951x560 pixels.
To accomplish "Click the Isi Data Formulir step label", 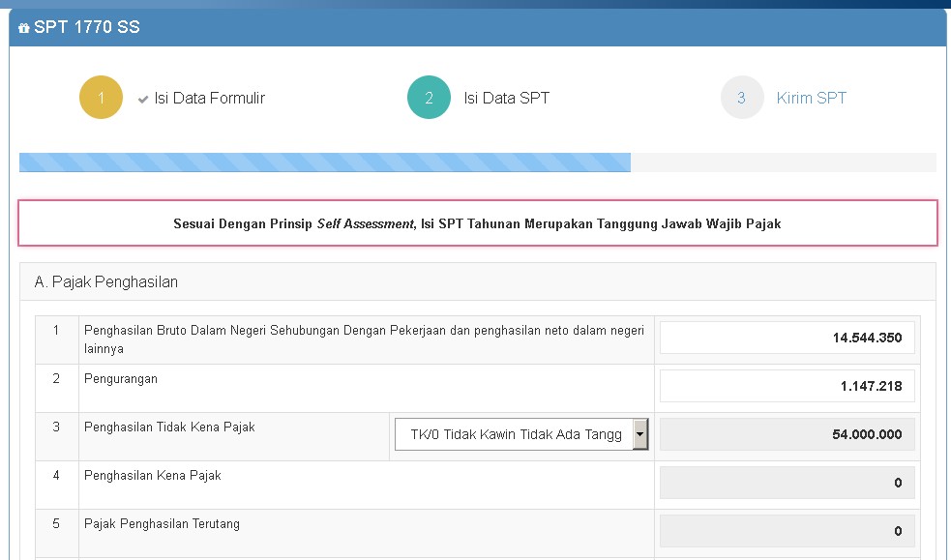I will click(x=208, y=97).
